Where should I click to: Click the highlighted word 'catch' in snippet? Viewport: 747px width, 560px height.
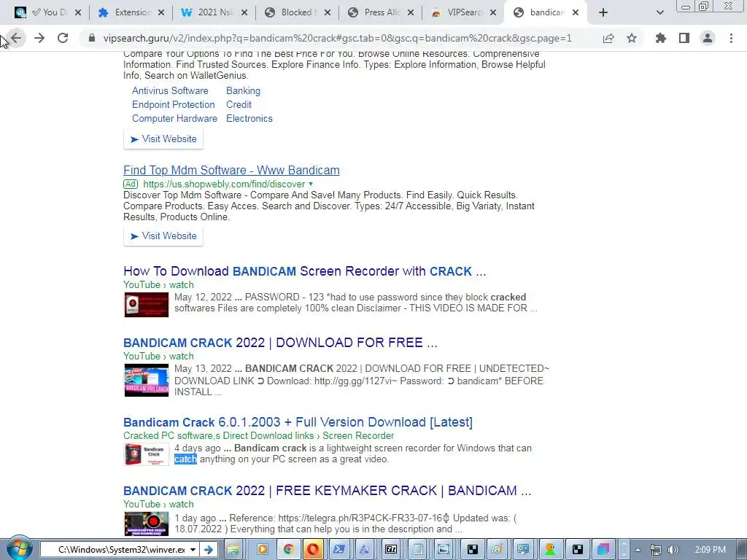click(x=185, y=459)
